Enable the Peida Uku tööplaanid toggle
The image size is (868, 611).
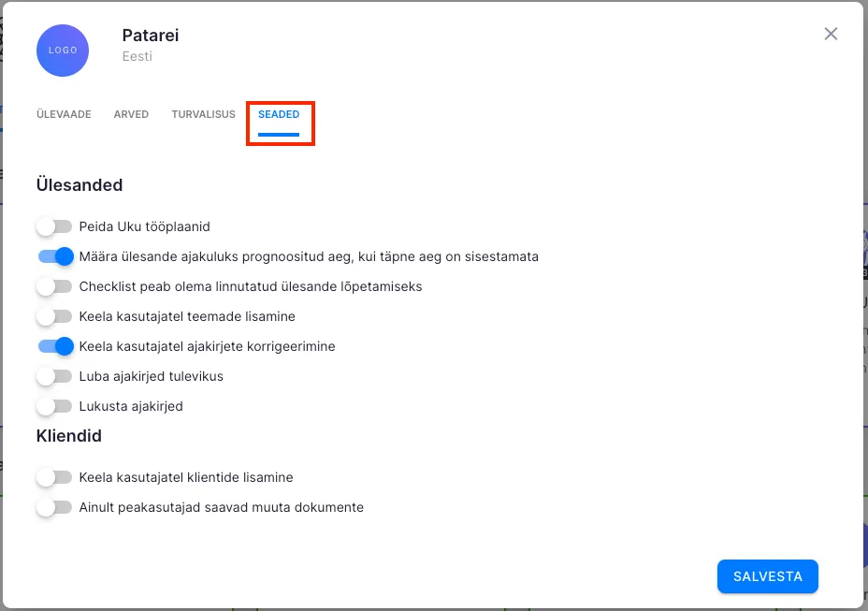point(54,226)
